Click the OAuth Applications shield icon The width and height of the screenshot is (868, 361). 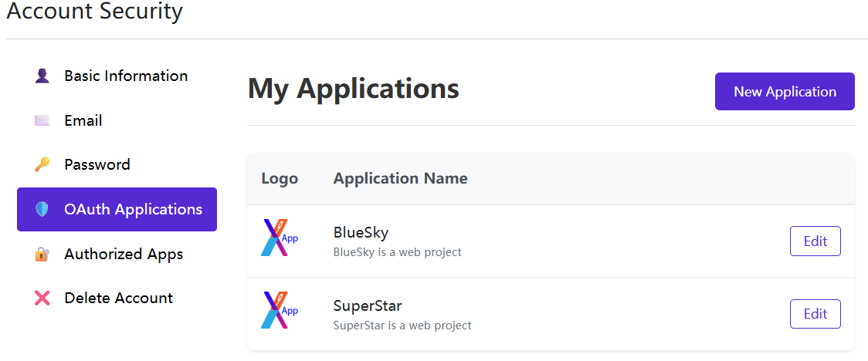point(42,210)
